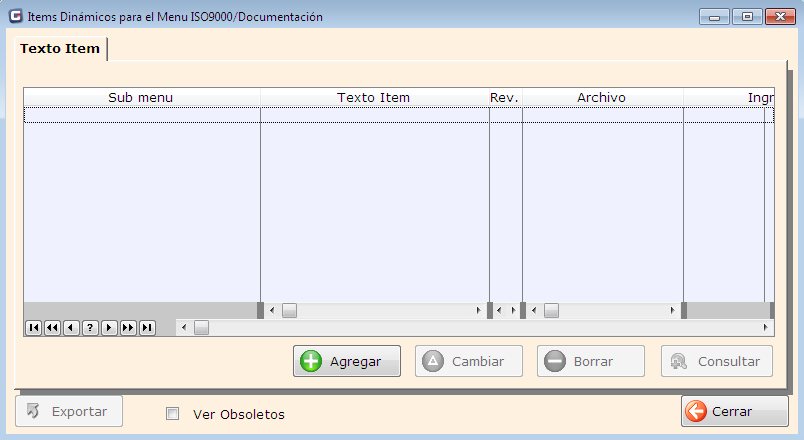Viewport: 804px width, 440px height.
Task: Click the Agregar button to add an item
Action: [x=347, y=361]
